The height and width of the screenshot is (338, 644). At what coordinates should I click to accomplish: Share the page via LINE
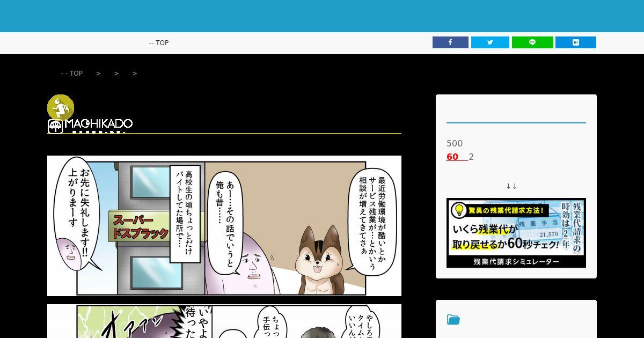(x=532, y=42)
